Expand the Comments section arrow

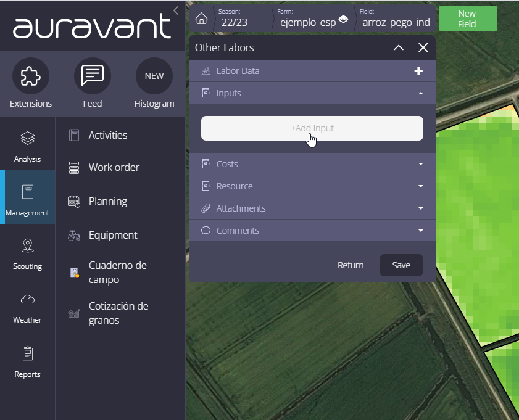421,231
